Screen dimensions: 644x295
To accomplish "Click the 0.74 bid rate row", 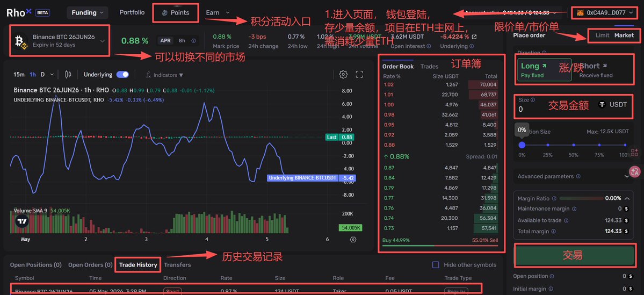I will [x=440, y=218].
